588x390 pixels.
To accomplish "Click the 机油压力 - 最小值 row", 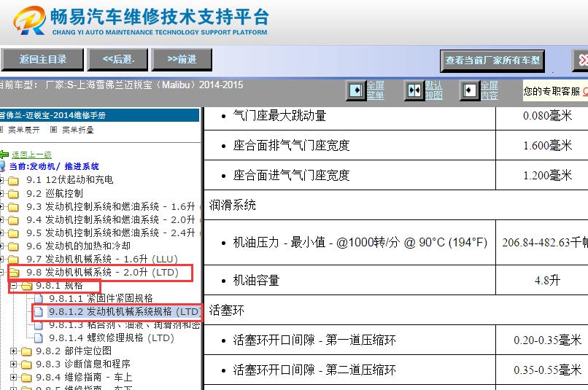I will pos(360,243).
